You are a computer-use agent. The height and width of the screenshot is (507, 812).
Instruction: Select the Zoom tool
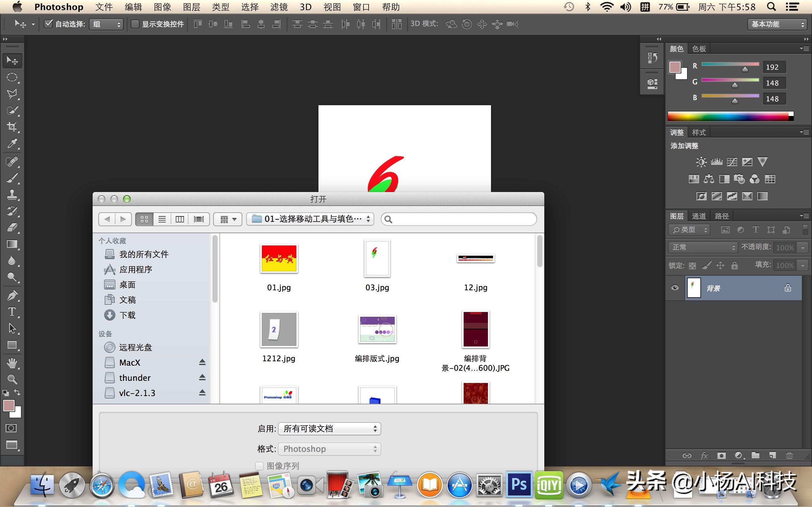coord(12,379)
